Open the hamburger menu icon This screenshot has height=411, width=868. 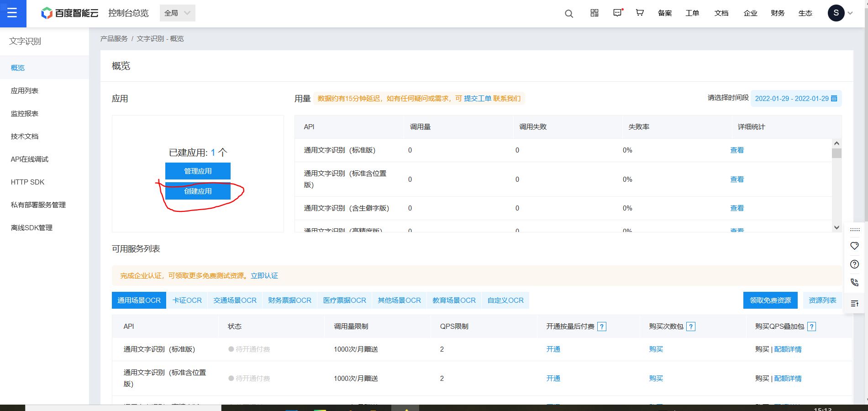click(12, 13)
